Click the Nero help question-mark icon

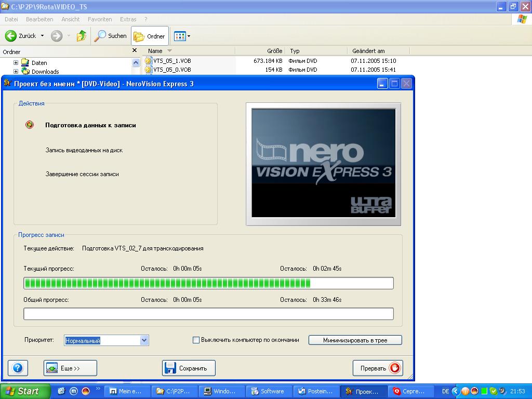tap(18, 368)
